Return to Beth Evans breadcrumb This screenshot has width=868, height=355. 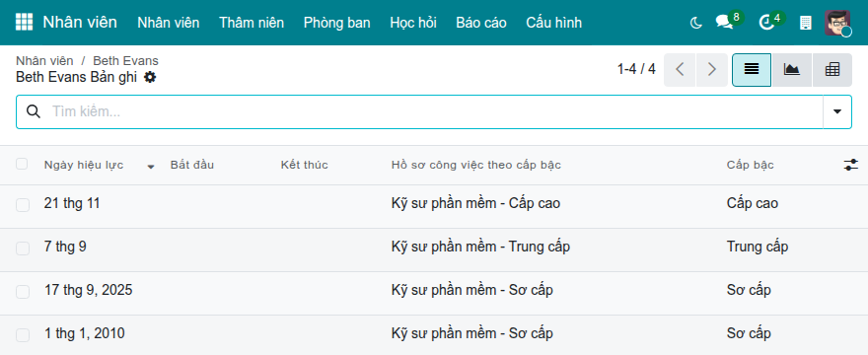pyautogui.click(x=125, y=61)
